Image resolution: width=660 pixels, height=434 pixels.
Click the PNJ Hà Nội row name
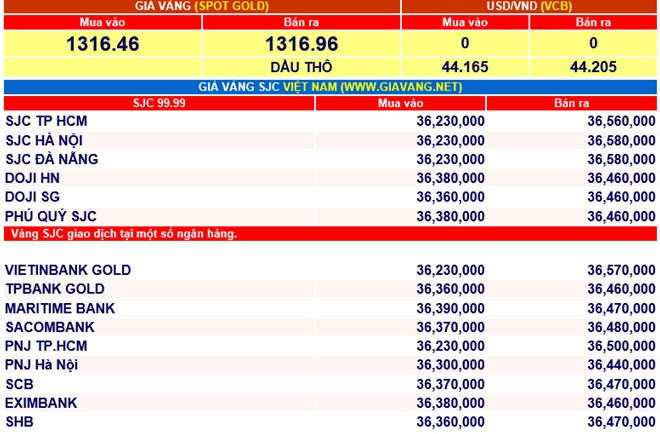42,365
